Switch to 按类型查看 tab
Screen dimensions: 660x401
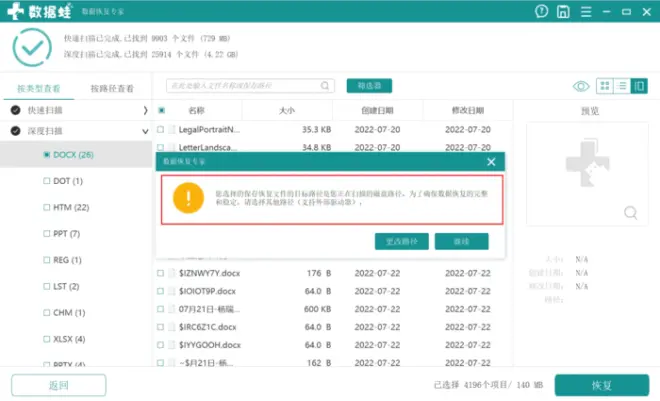coord(39,88)
